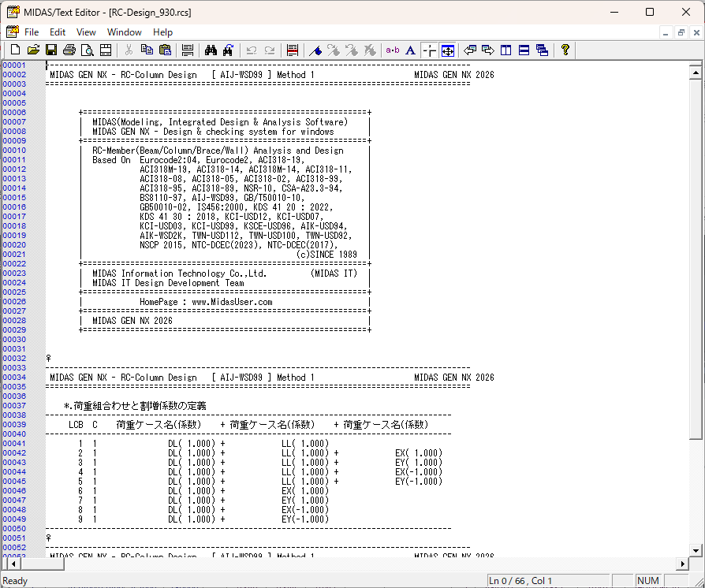The height and width of the screenshot is (588, 705).
Task: Click the www.MidasUser.com homepage text
Action: tap(232, 302)
